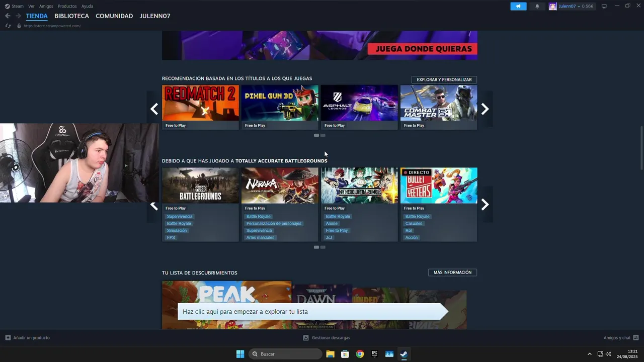Open File Explorer from the taskbar
The height and width of the screenshot is (362, 644).
330,354
